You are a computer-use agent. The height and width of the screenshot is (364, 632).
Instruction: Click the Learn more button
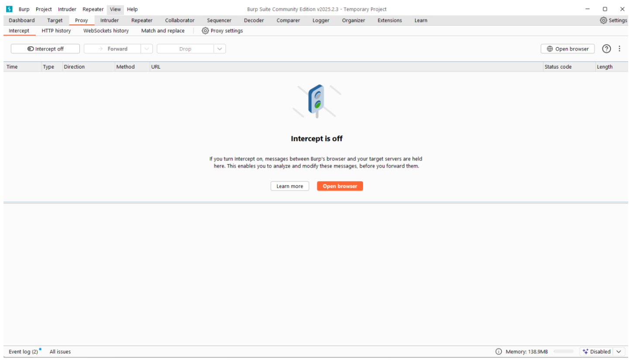[290, 186]
